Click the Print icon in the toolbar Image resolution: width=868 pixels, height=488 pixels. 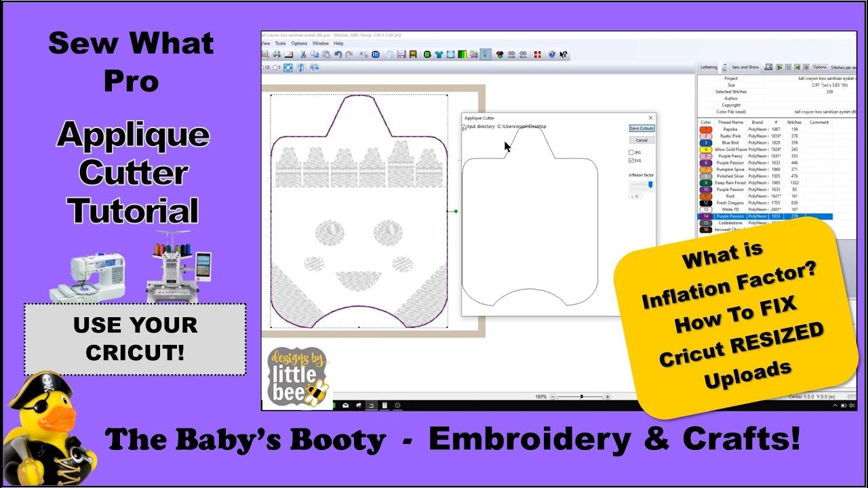[277, 54]
